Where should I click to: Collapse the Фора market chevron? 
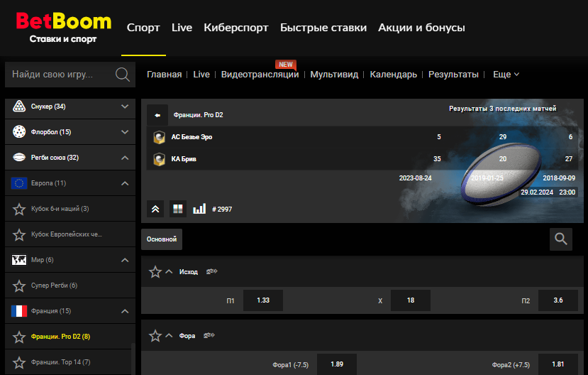click(169, 335)
